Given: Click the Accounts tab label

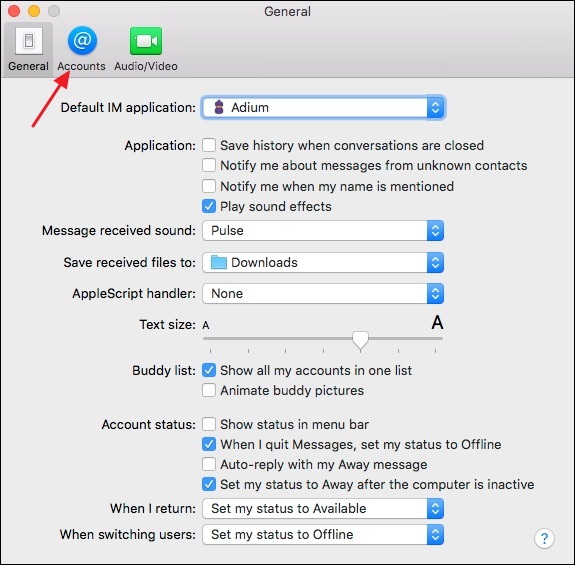Looking at the screenshot, I should click(x=81, y=66).
